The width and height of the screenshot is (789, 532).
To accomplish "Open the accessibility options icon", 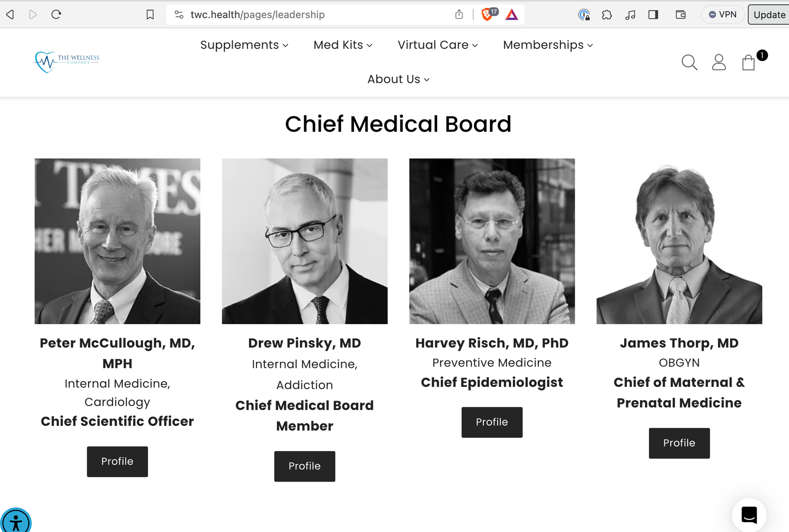I will tap(15, 521).
